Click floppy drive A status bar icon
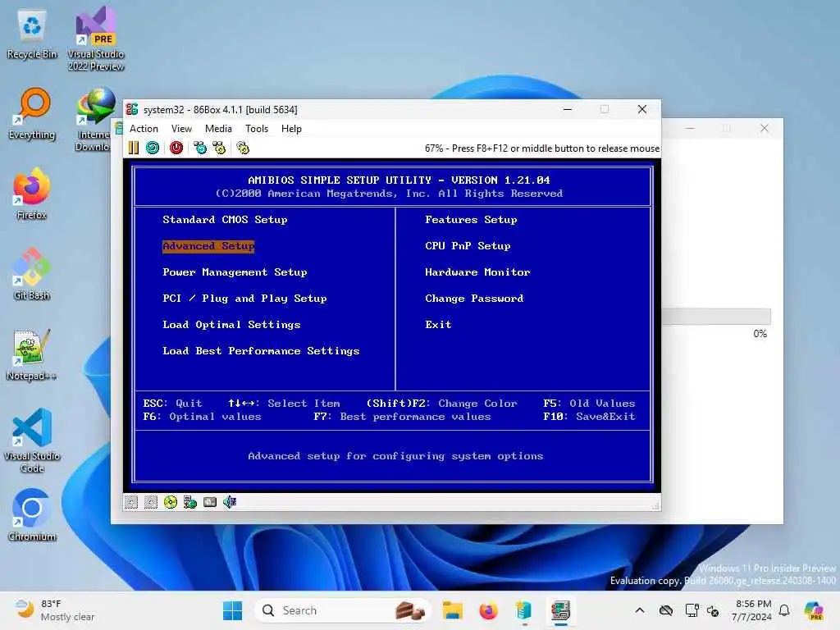Screen dimensions: 840x630 click(x=131, y=502)
